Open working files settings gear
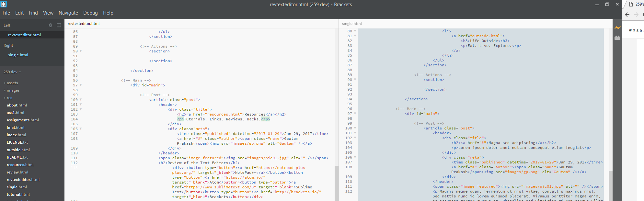This screenshot has height=201, width=644. [x=50, y=25]
